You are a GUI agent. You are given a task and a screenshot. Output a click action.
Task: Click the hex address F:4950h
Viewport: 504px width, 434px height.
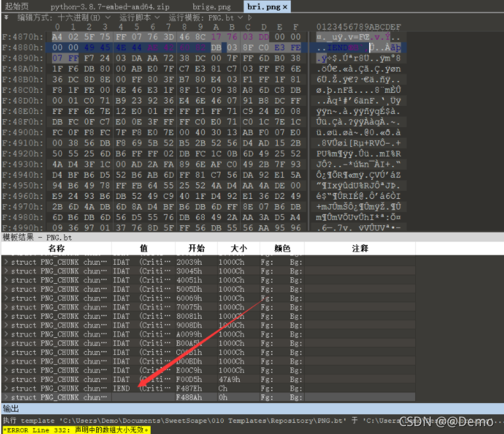22,186
